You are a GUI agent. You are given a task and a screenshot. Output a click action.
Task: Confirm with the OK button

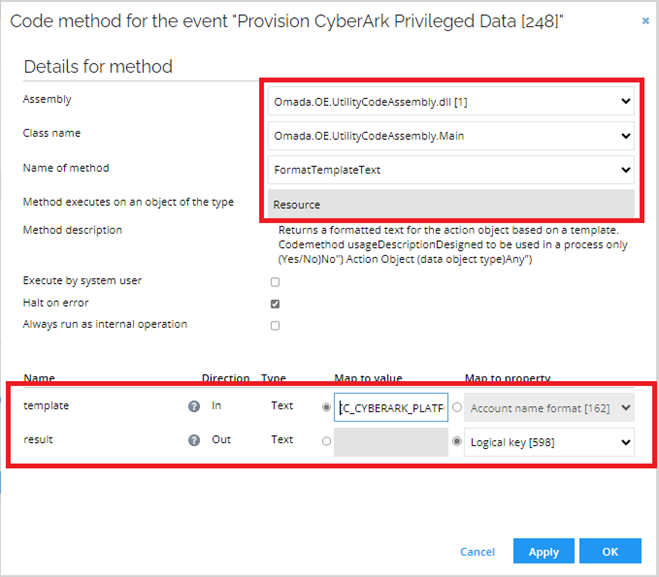(x=610, y=551)
